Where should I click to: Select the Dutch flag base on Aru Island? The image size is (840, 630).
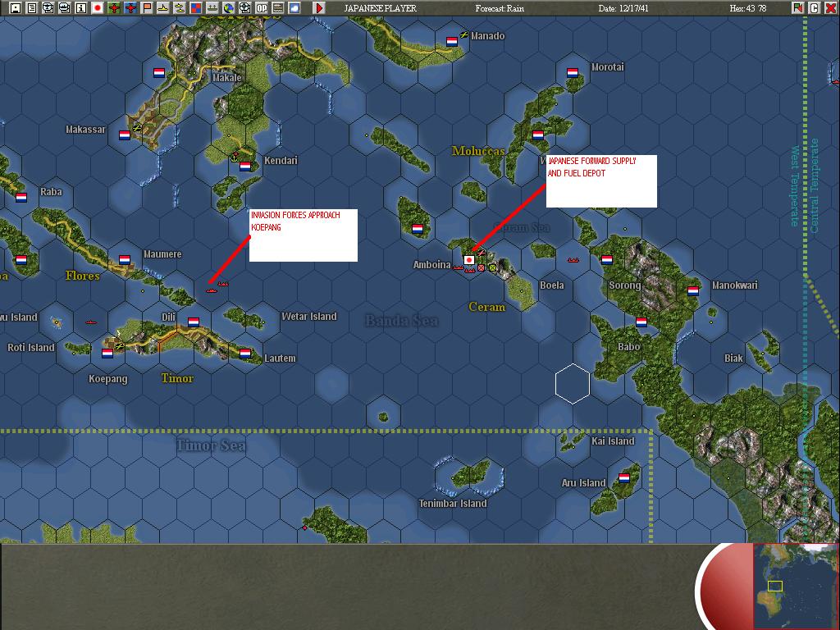(x=624, y=478)
